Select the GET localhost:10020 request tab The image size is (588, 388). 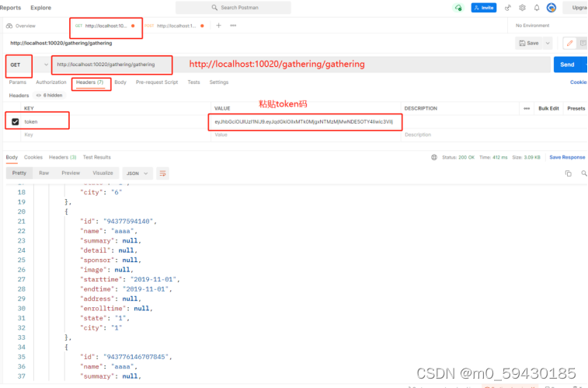tap(106, 26)
